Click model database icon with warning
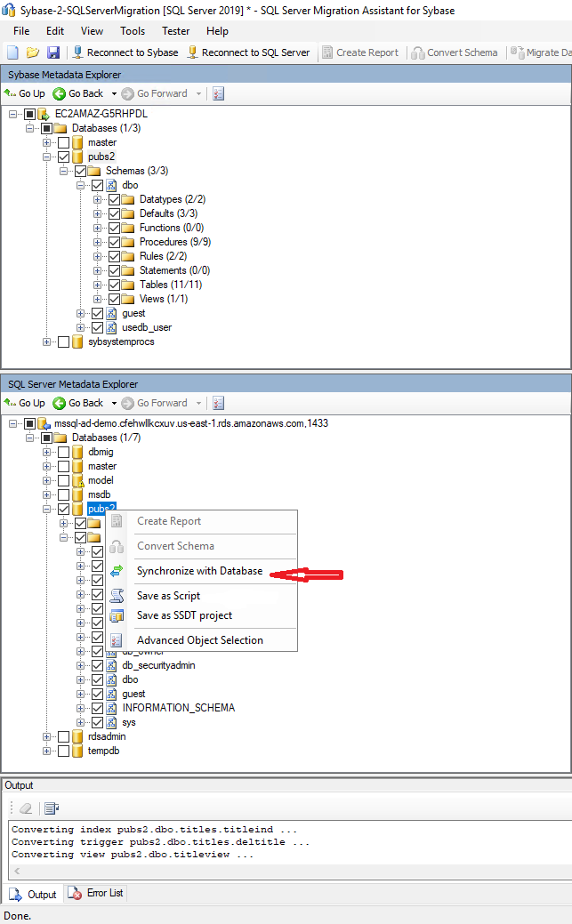 click(78, 481)
